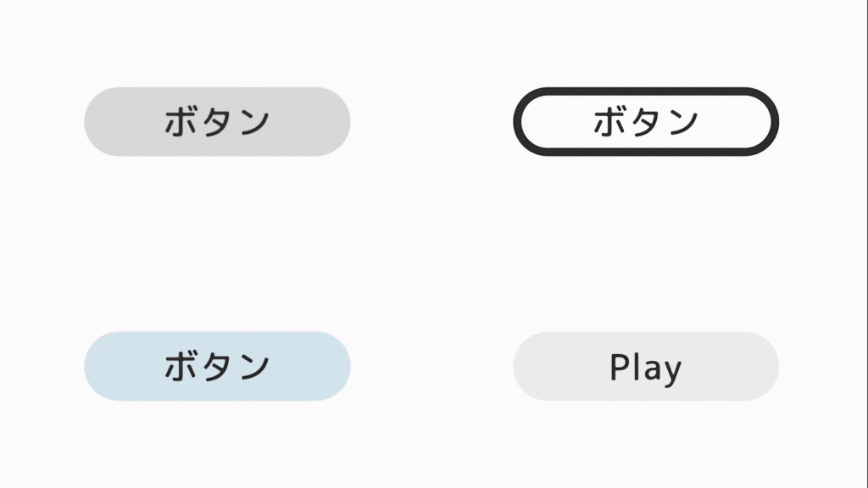This screenshot has height=488, width=868.
Task: Click the gray filled ボタン button
Action: [x=217, y=121]
